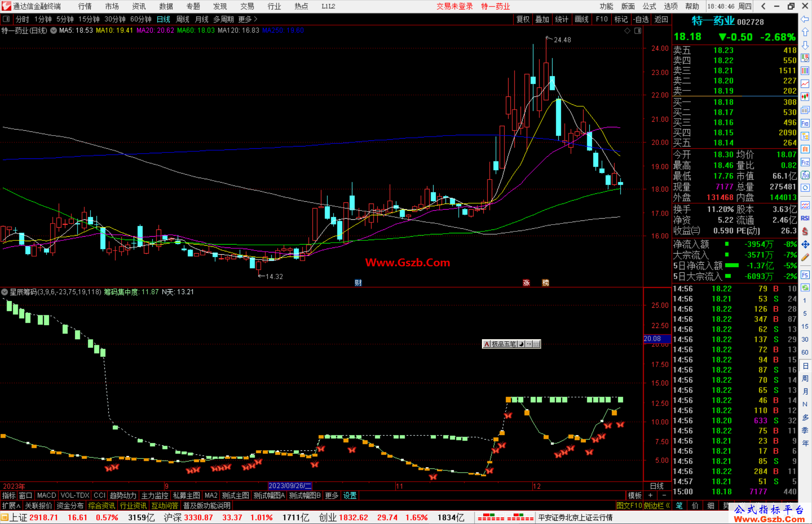Click the 交易未登录 login link

[454, 6]
